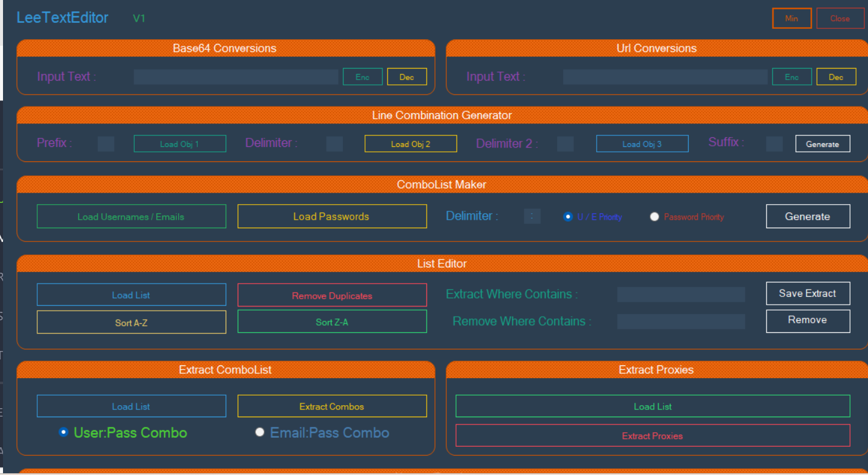
Task: Focus the Url Conversions input text field
Action: coord(665,77)
